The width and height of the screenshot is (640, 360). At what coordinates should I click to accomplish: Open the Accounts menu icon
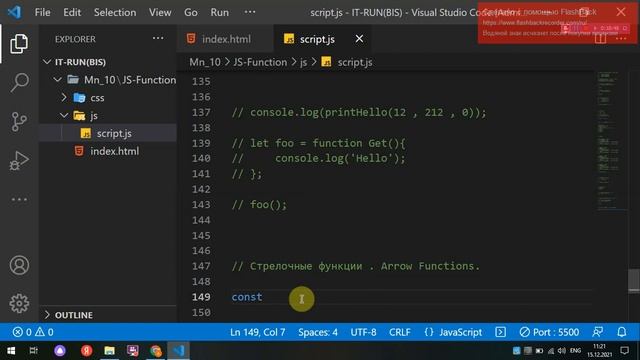(19, 265)
